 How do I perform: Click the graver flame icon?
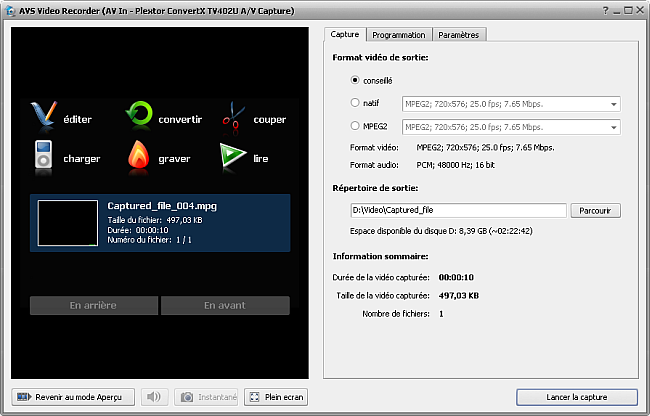pos(138,154)
